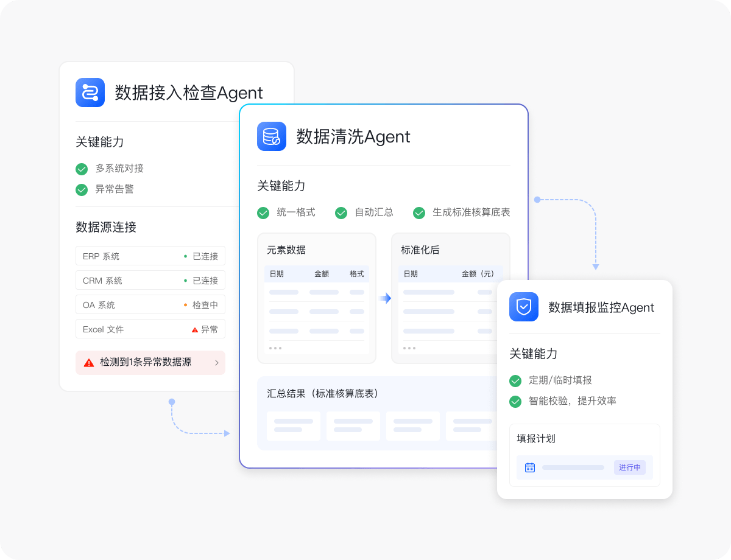Click the 多系统对接 capability text
This screenshot has height=560, width=731.
pos(119,169)
